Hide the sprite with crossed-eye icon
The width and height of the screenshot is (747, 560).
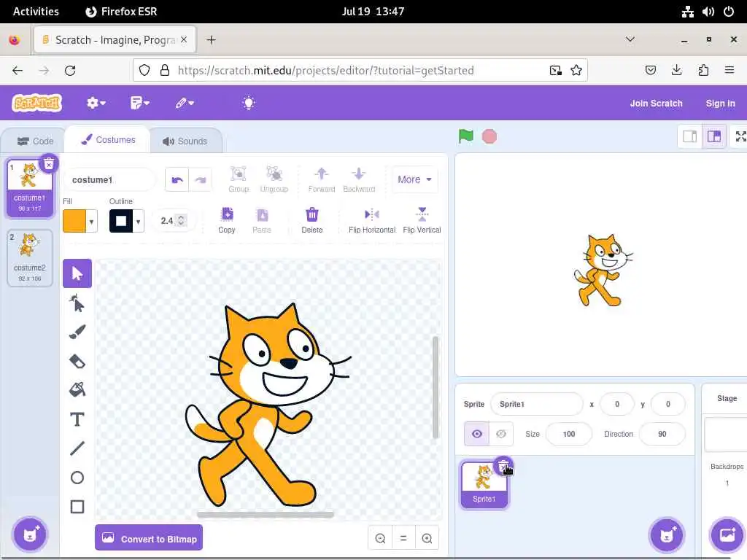coord(501,434)
